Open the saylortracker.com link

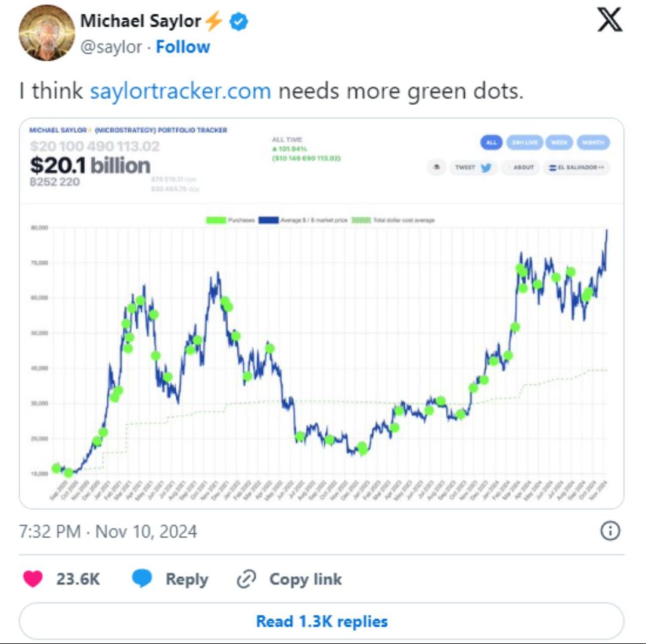[180, 91]
